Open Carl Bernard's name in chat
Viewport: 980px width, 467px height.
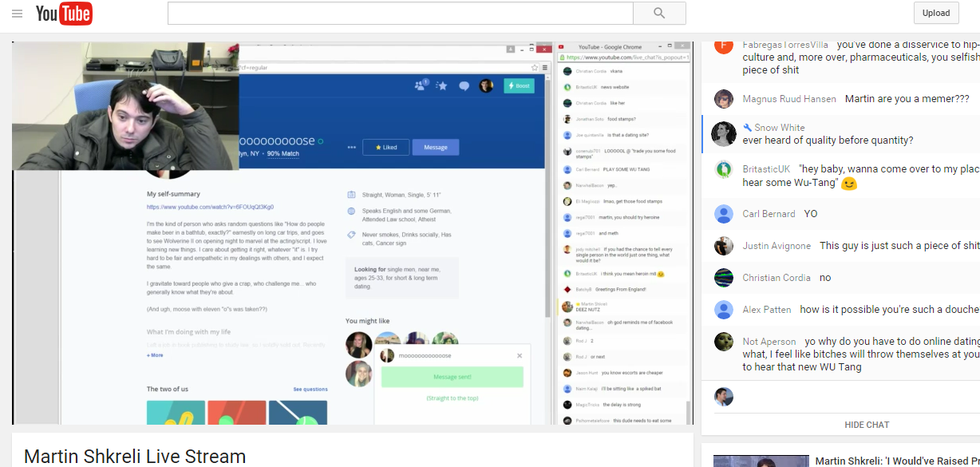[x=769, y=214]
